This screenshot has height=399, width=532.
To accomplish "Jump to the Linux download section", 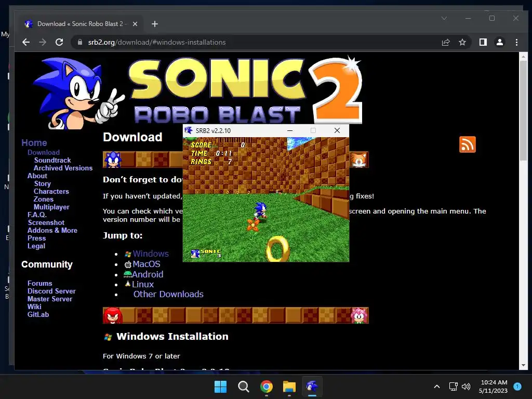I will point(143,284).
